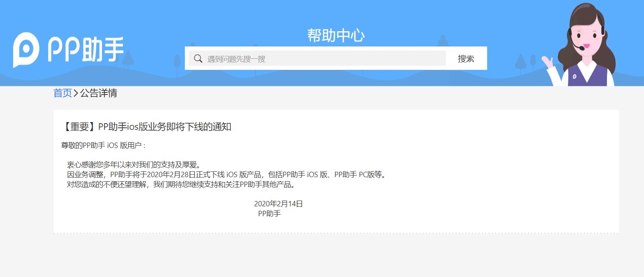Screen dimensions: 644x277
Task: Click the 对您造成的不便还望理解 sentence
Action: pyautogui.click(x=181, y=185)
